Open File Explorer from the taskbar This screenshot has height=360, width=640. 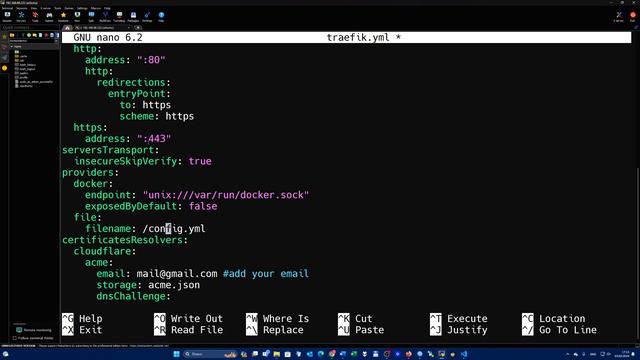(x=277, y=354)
